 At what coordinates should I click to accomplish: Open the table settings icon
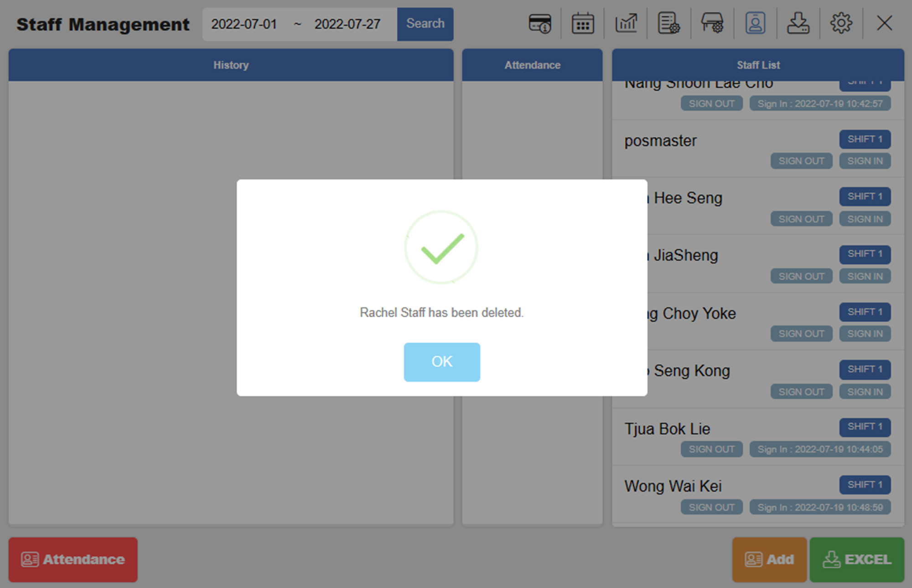pyautogui.click(x=712, y=23)
